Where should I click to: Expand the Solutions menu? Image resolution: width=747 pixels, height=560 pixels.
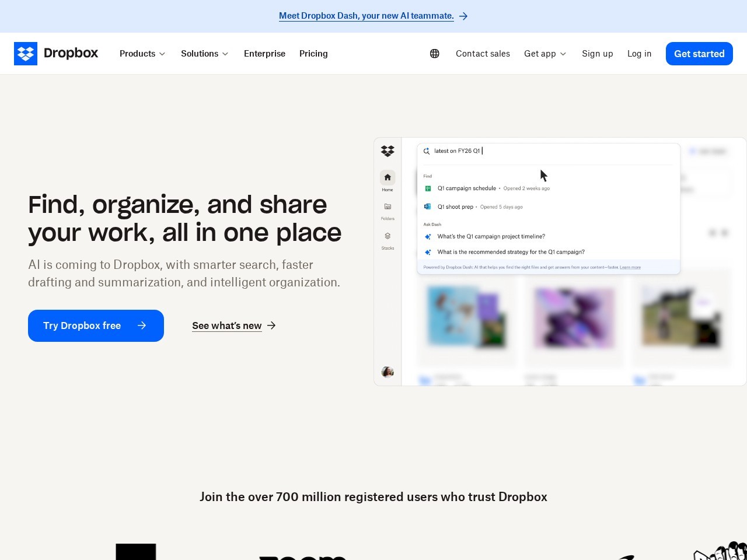[x=204, y=54]
